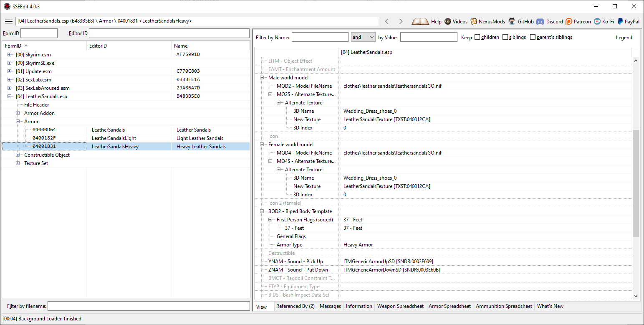Sort by EditorID column header

(129, 46)
